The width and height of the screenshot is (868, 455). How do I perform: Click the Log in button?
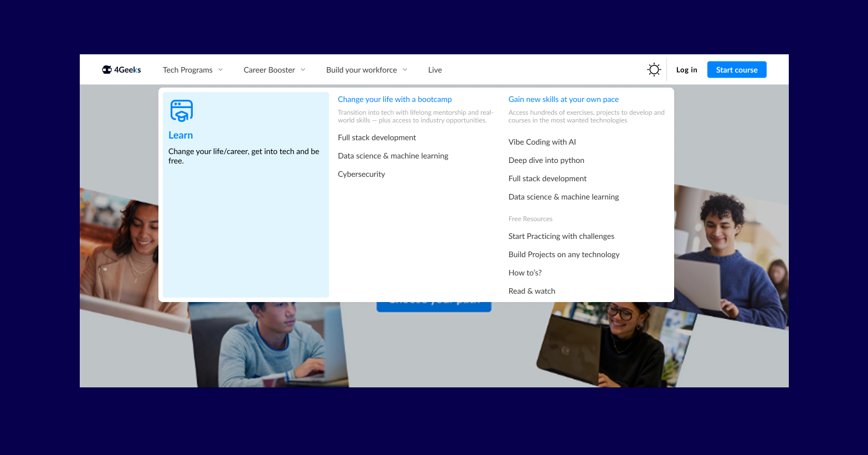coord(686,69)
